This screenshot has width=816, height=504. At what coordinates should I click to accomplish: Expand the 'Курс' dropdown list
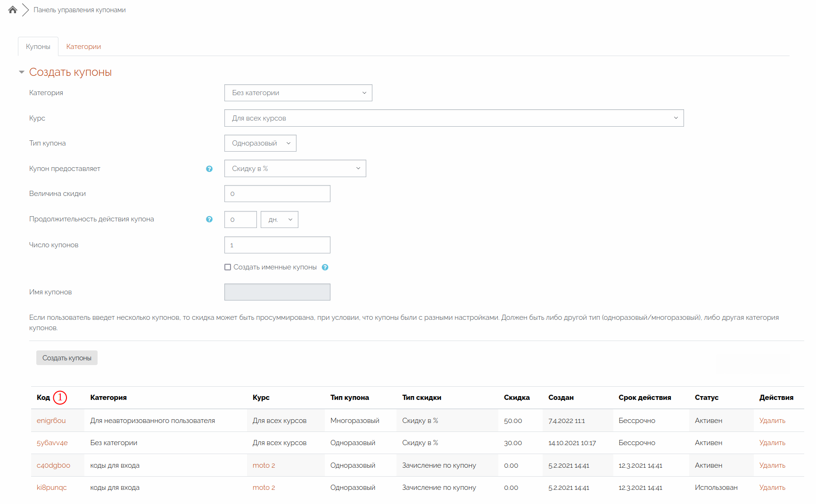(x=453, y=118)
